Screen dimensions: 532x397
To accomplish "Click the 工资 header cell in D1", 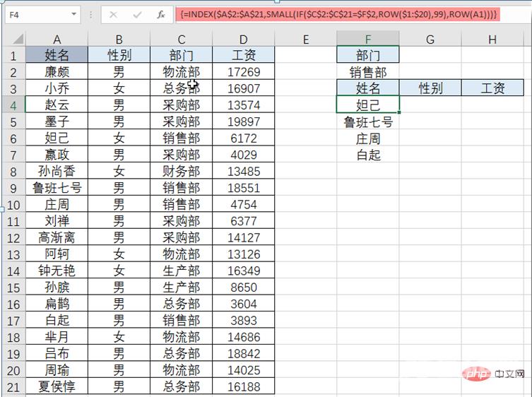I will (x=243, y=54).
